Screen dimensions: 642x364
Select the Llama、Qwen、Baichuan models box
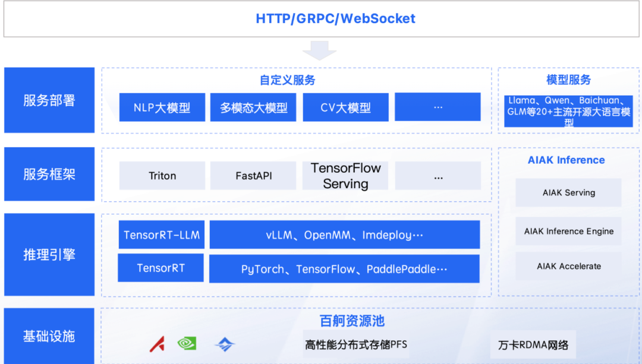pyautogui.click(x=568, y=111)
